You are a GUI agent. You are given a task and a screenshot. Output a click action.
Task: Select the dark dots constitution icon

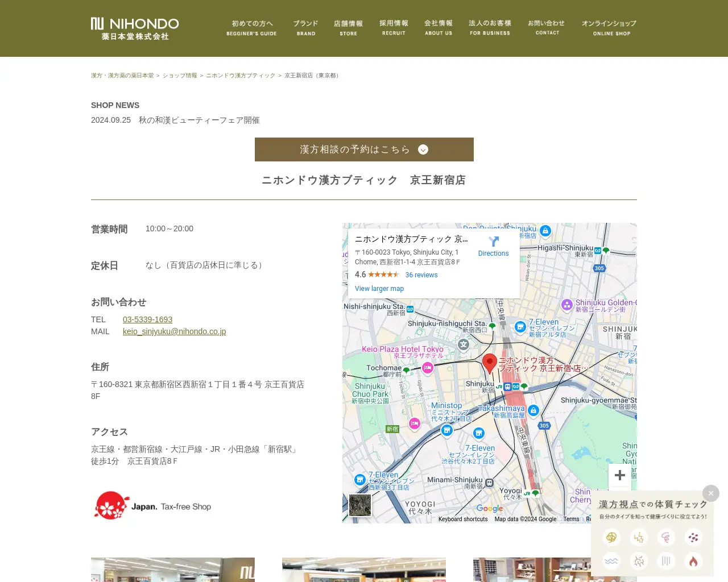pyautogui.click(x=693, y=537)
